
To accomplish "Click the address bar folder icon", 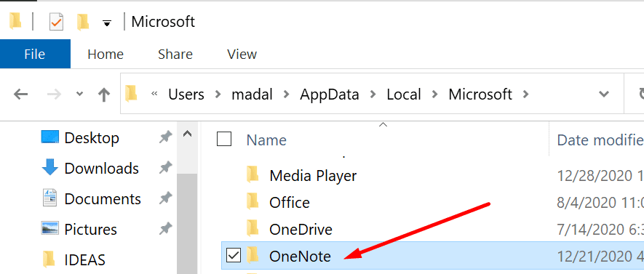I will pyautogui.click(x=131, y=93).
